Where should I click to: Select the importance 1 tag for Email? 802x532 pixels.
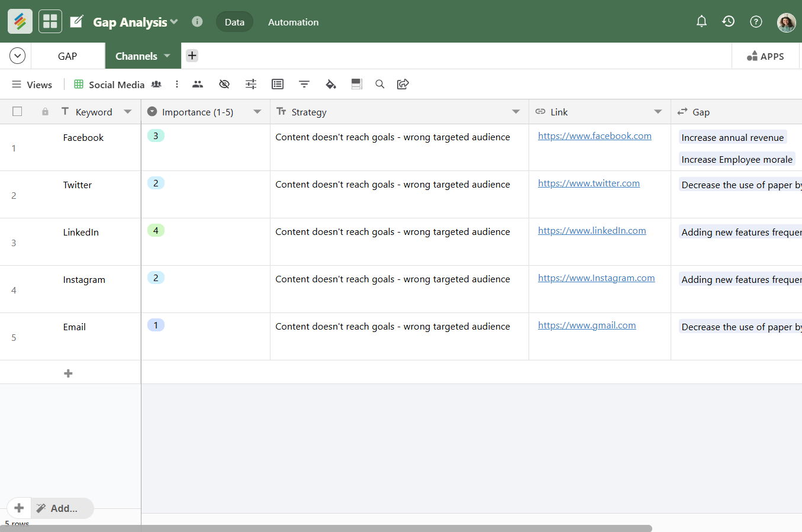pyautogui.click(x=156, y=325)
